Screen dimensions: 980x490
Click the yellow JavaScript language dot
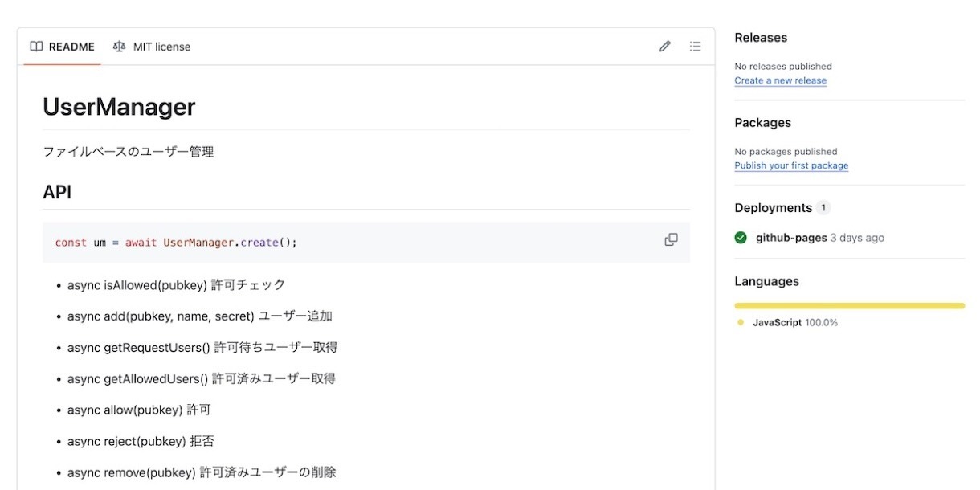741,323
